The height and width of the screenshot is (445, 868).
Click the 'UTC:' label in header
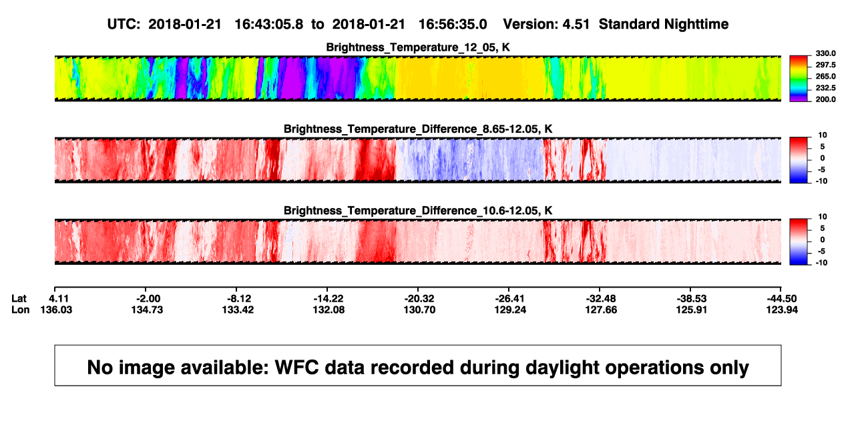click(123, 24)
